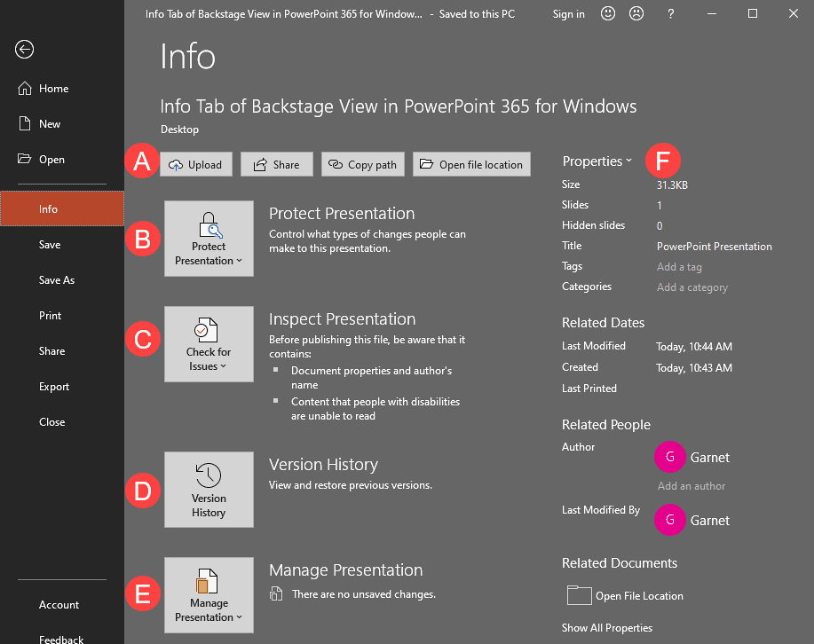Open the Export tab in the sidebar
Image resolution: width=814 pixels, height=644 pixels.
51,386
